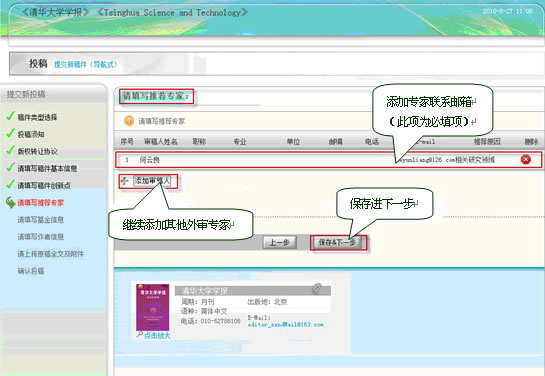Click the magnifier icon by 点击放大

(x=139, y=335)
